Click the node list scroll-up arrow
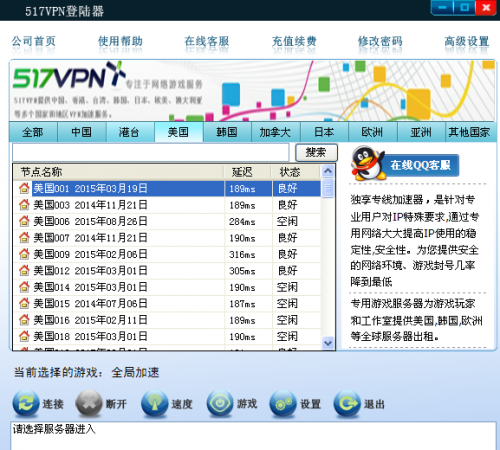Image resolution: width=500 pixels, height=450 pixels. pos(328,171)
